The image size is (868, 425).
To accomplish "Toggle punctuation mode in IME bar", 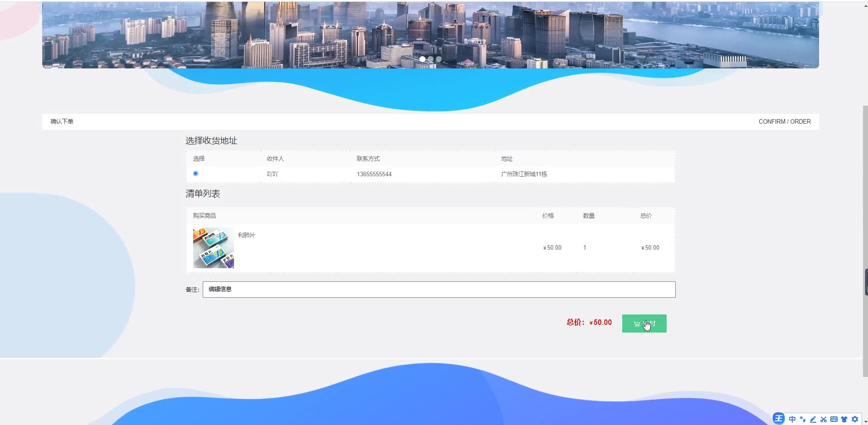I will tap(803, 419).
